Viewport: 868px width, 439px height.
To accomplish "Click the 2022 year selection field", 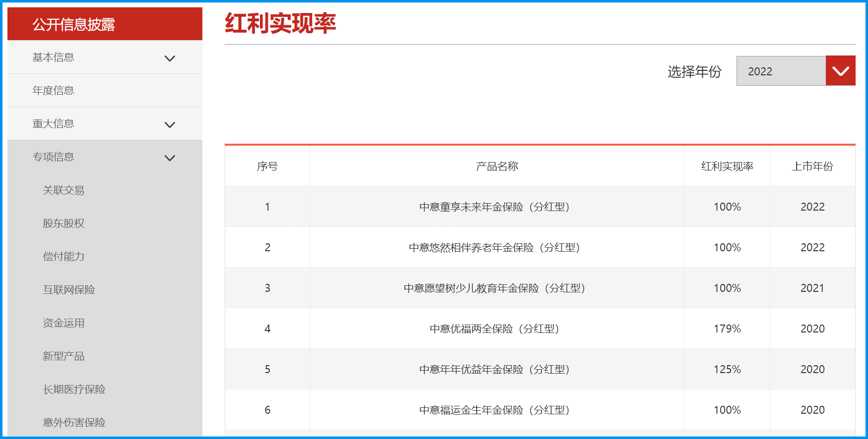I will (781, 71).
